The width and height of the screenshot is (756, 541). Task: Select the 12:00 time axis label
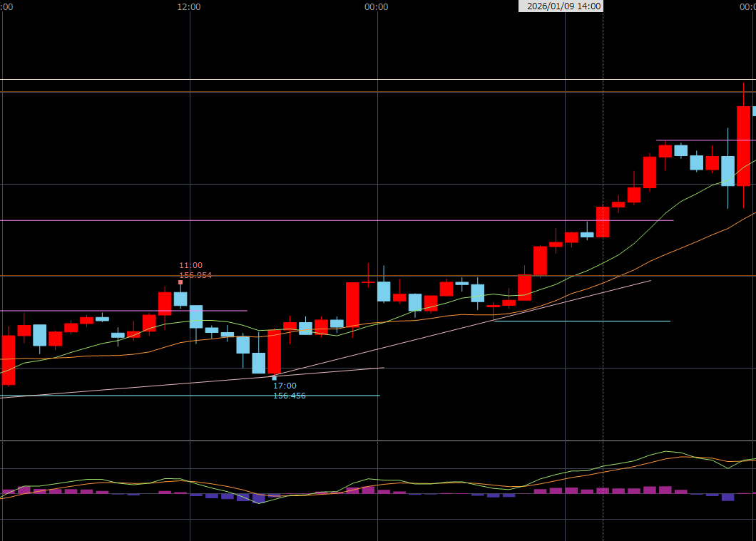click(189, 7)
